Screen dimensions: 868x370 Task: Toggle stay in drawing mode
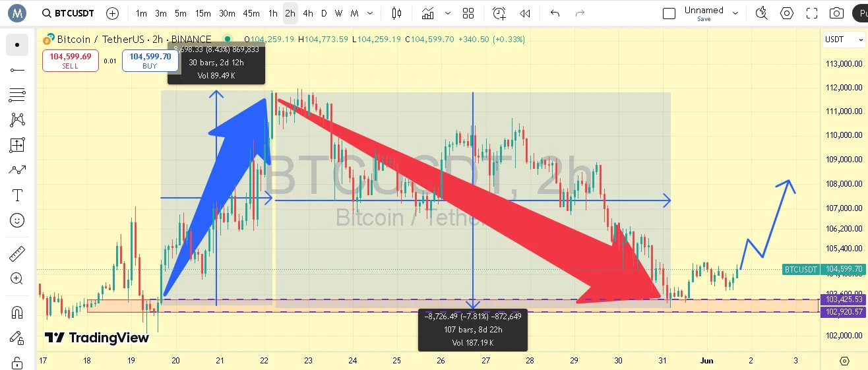(17, 338)
